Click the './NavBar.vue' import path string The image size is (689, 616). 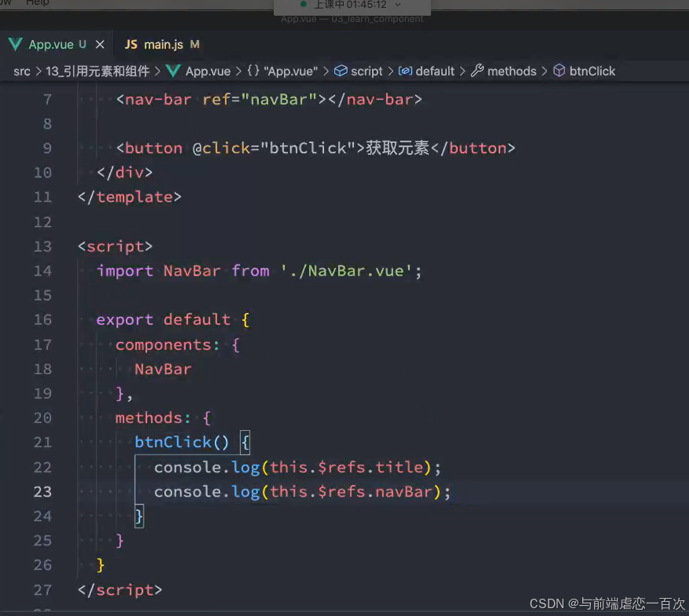click(346, 271)
